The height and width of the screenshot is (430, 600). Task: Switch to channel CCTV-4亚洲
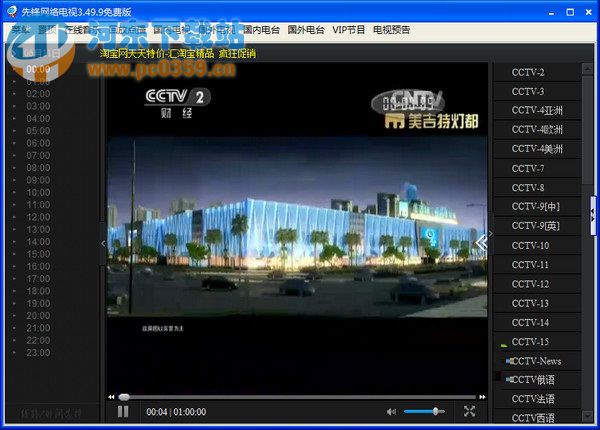[537, 111]
